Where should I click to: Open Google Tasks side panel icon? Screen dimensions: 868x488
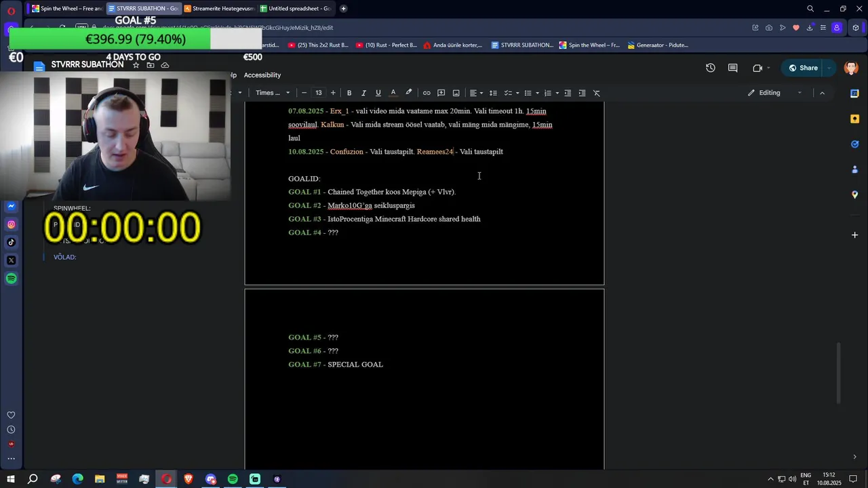tap(854, 144)
